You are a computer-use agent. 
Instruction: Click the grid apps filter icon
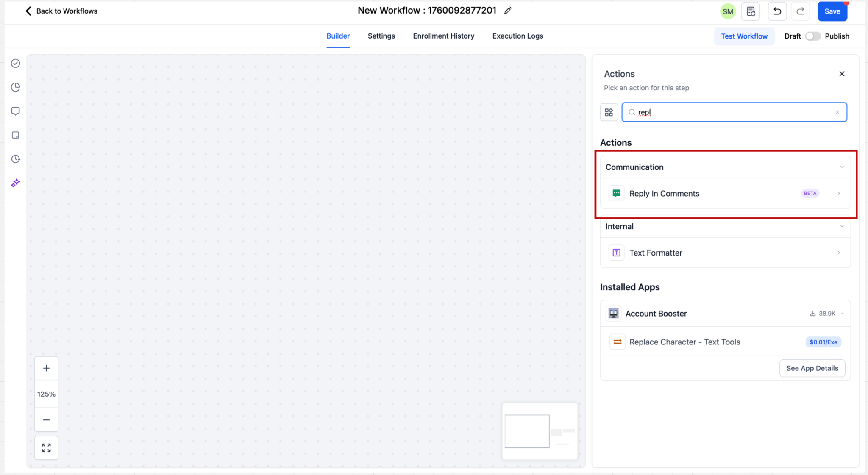point(609,112)
